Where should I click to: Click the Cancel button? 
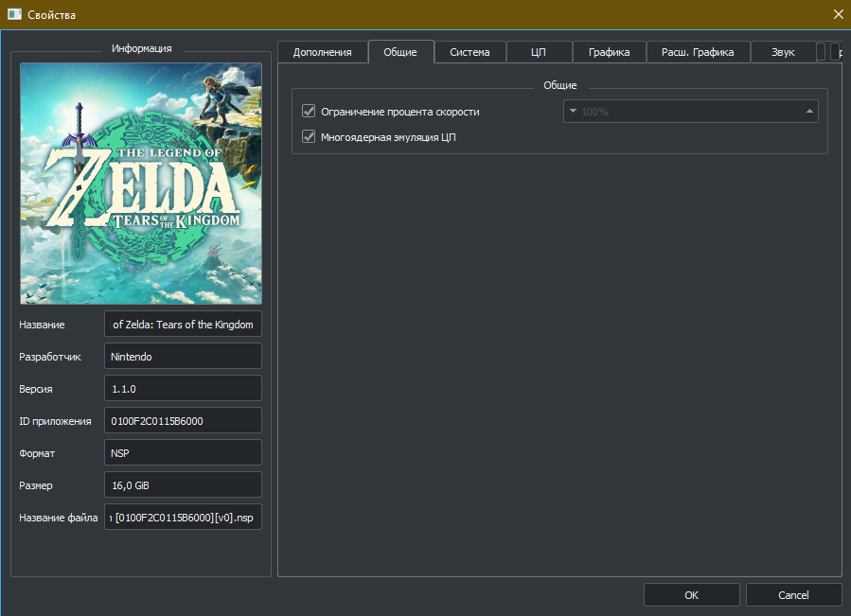point(793,595)
